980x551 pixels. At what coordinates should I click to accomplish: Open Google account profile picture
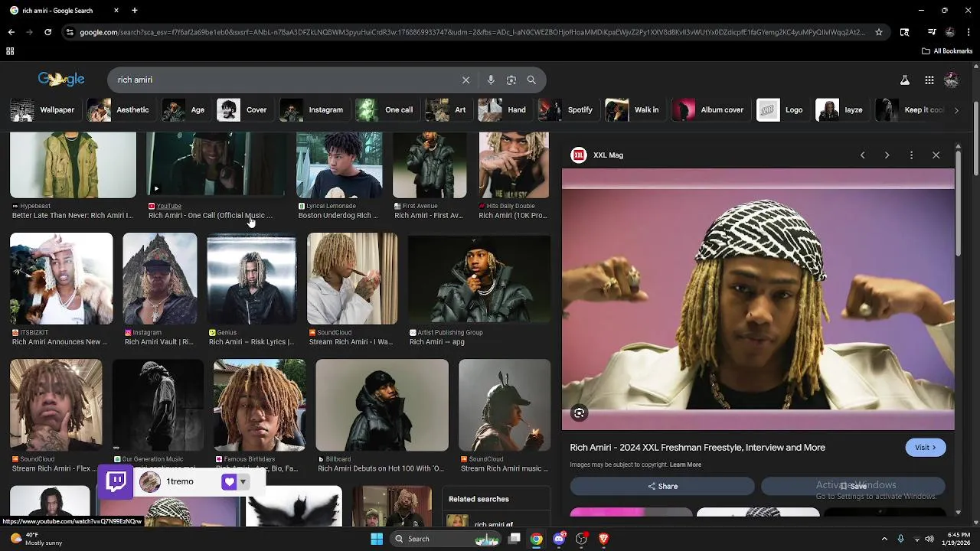pyautogui.click(x=952, y=80)
